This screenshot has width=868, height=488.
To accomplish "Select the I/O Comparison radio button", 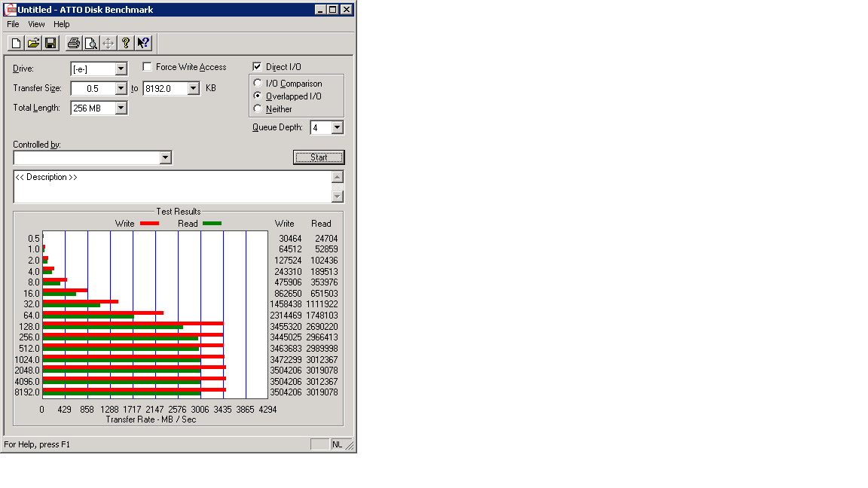I will tap(258, 83).
